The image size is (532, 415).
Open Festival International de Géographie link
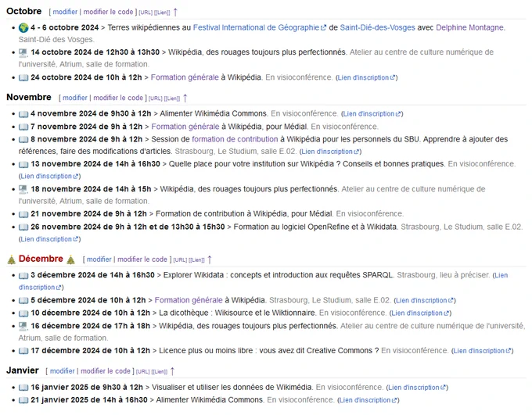tap(260, 27)
